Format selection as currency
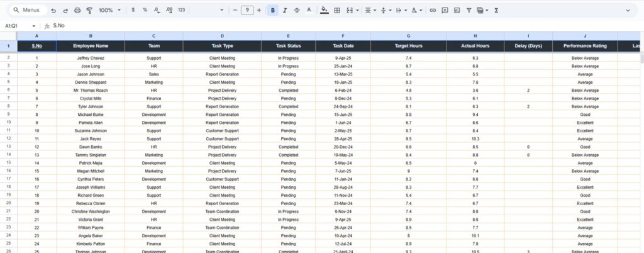The image size is (644, 253). point(133,10)
